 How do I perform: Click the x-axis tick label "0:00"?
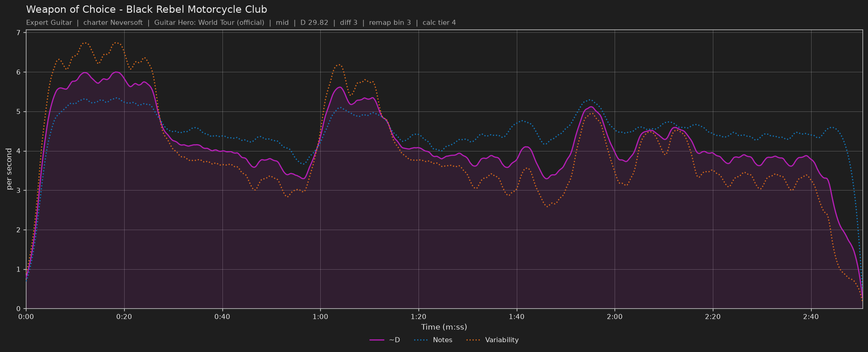[26, 317]
